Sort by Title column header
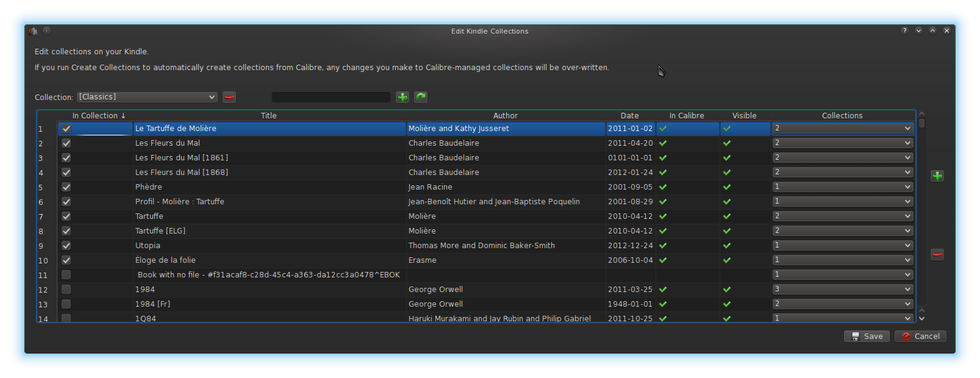This screenshot has height=378, width=980. tap(269, 116)
